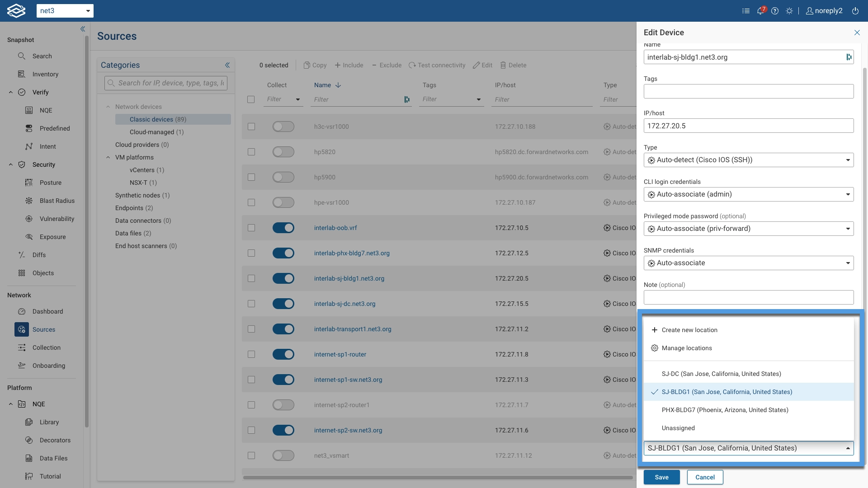Check the checkbox for interlab-sj-dc.net3.org row

pos(251,304)
